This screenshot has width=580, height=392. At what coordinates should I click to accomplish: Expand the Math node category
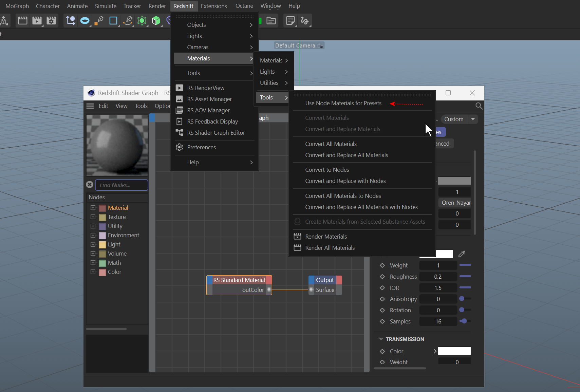pyautogui.click(x=93, y=263)
